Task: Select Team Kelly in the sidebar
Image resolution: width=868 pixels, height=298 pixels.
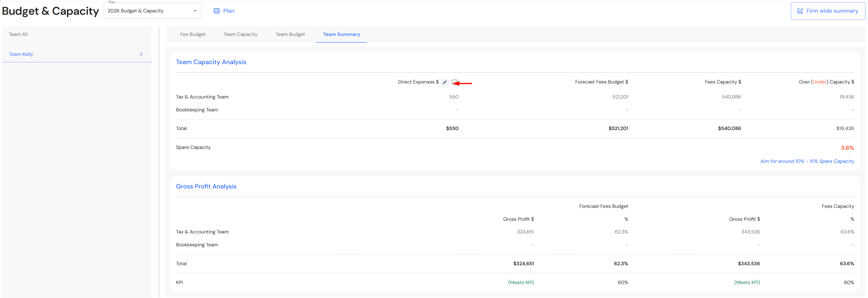Action: pyautogui.click(x=21, y=54)
